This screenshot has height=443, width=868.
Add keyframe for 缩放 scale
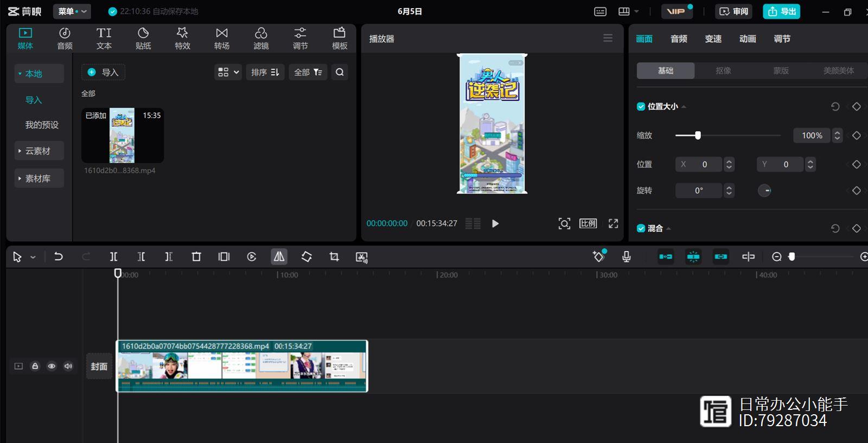tap(857, 136)
